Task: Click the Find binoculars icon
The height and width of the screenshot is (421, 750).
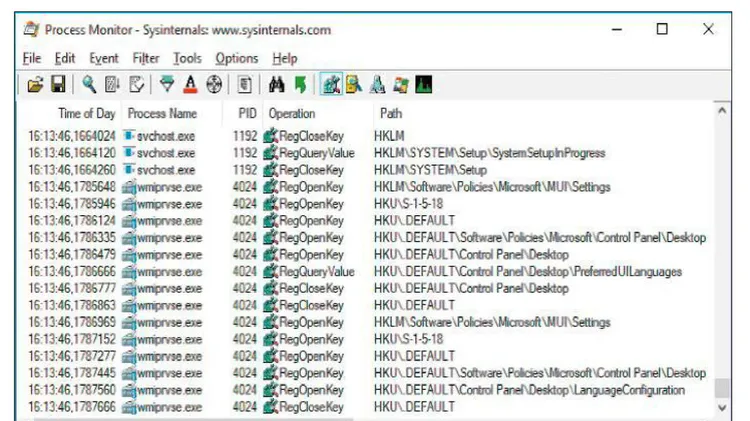Action: (x=276, y=85)
